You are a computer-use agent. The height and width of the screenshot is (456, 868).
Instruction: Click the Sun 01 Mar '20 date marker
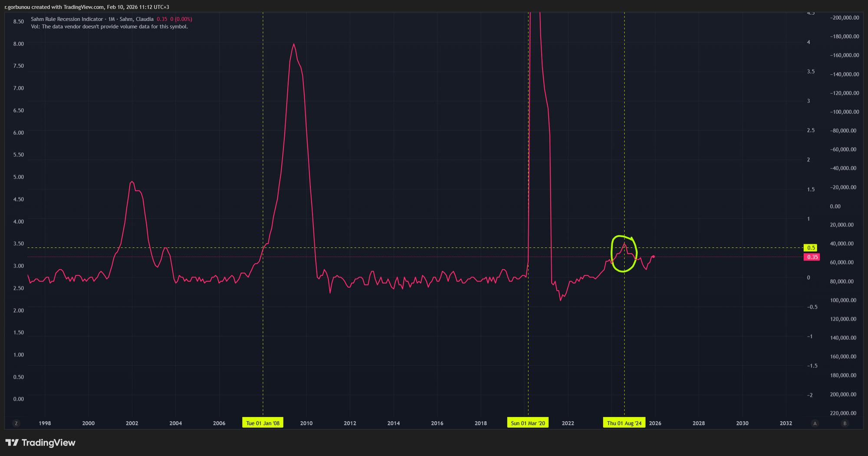point(528,423)
